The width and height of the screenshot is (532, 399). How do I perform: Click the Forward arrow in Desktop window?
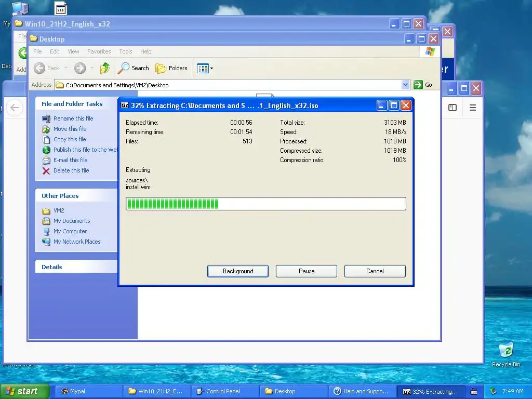pos(80,68)
